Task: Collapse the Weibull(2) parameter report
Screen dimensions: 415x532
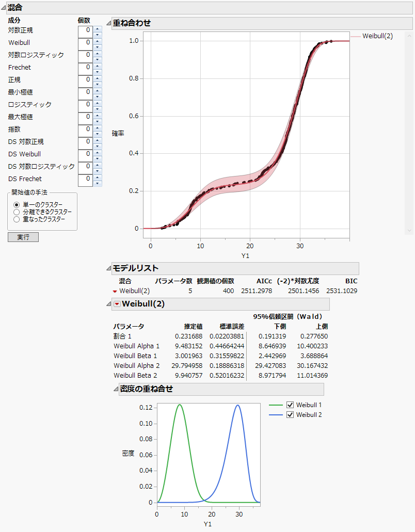Action: pos(108,303)
